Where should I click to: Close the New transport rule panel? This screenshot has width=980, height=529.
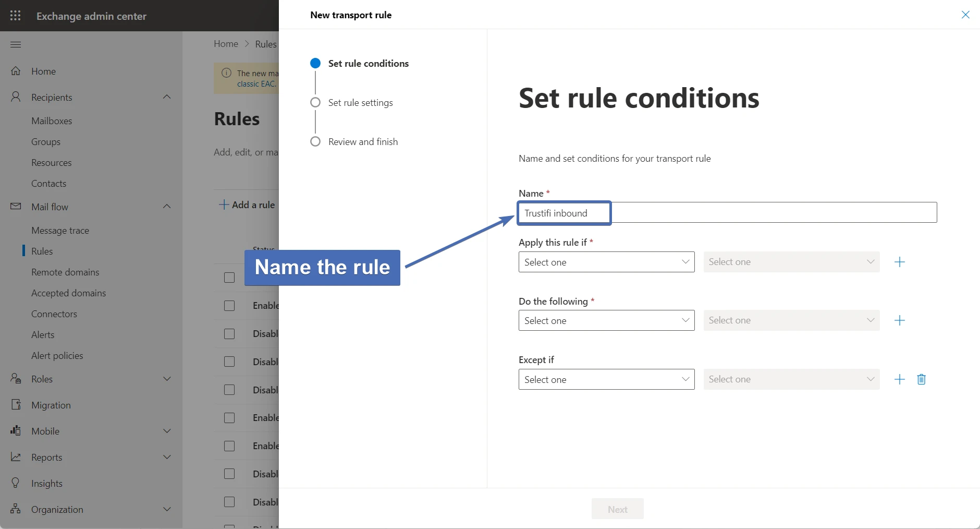pyautogui.click(x=965, y=15)
